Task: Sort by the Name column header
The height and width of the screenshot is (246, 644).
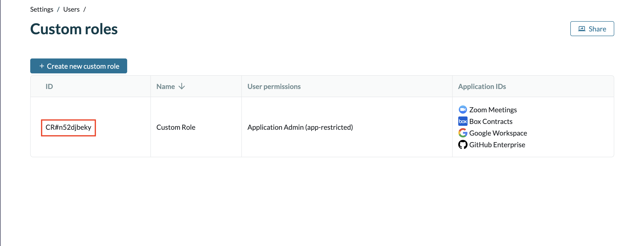Action: pyautogui.click(x=166, y=86)
